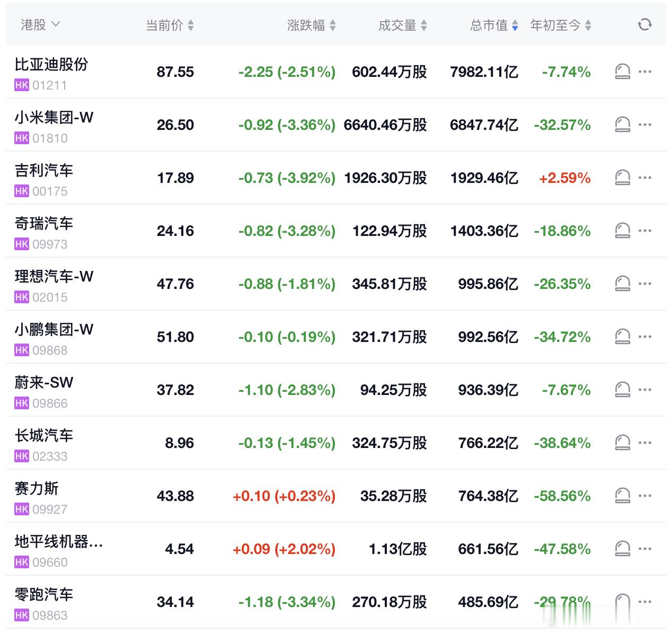Select stock code 02015
This screenshot has width=672, height=633.
[50, 297]
